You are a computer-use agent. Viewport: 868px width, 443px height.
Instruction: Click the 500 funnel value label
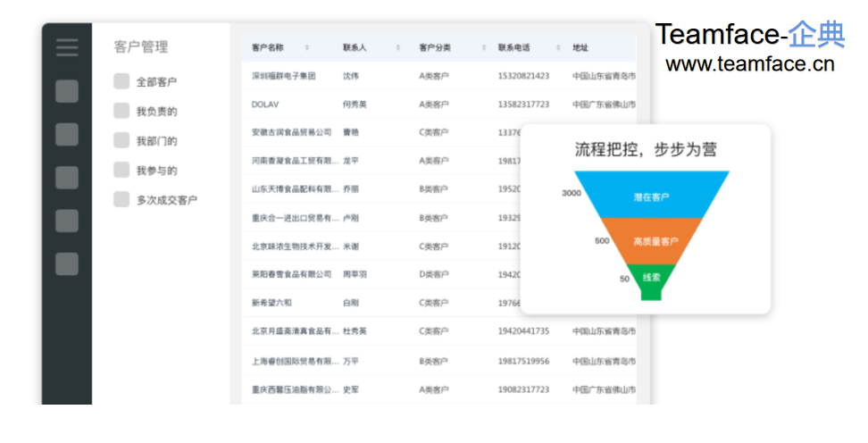[602, 241]
